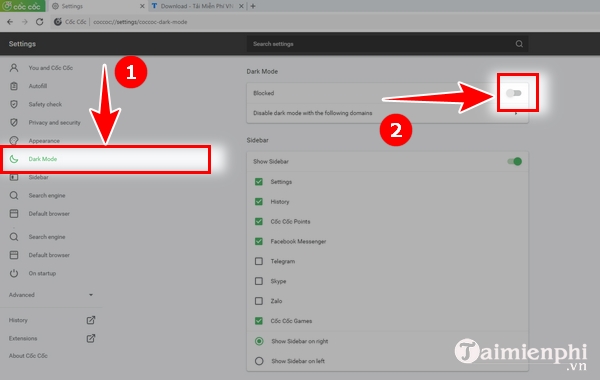Open first Default browser menu entry
This screenshot has height=380, width=600.
[49, 214]
